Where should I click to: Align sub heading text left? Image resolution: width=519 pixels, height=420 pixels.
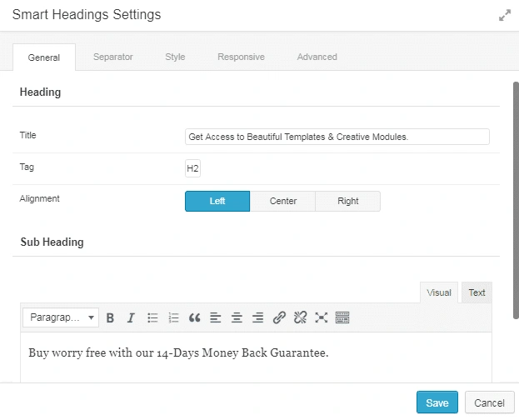[x=216, y=317]
